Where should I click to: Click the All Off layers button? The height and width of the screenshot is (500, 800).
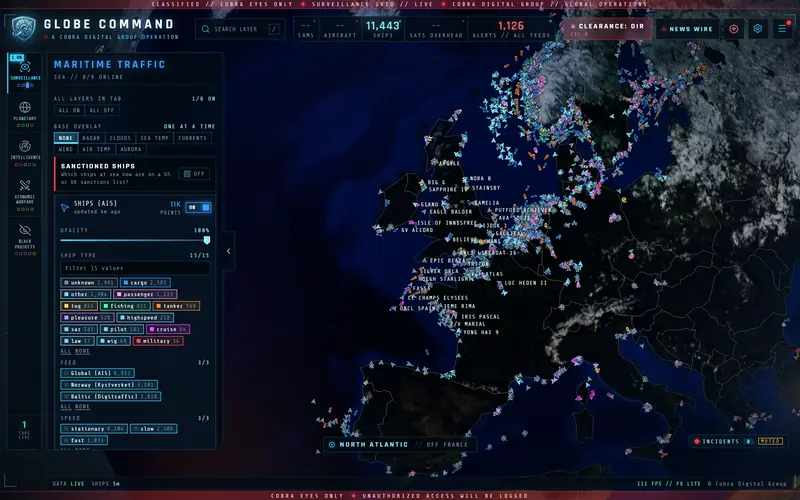click(102, 110)
